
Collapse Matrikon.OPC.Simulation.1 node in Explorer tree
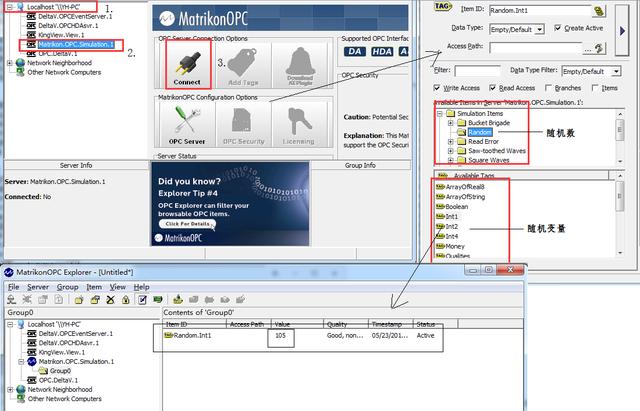(x=21, y=362)
